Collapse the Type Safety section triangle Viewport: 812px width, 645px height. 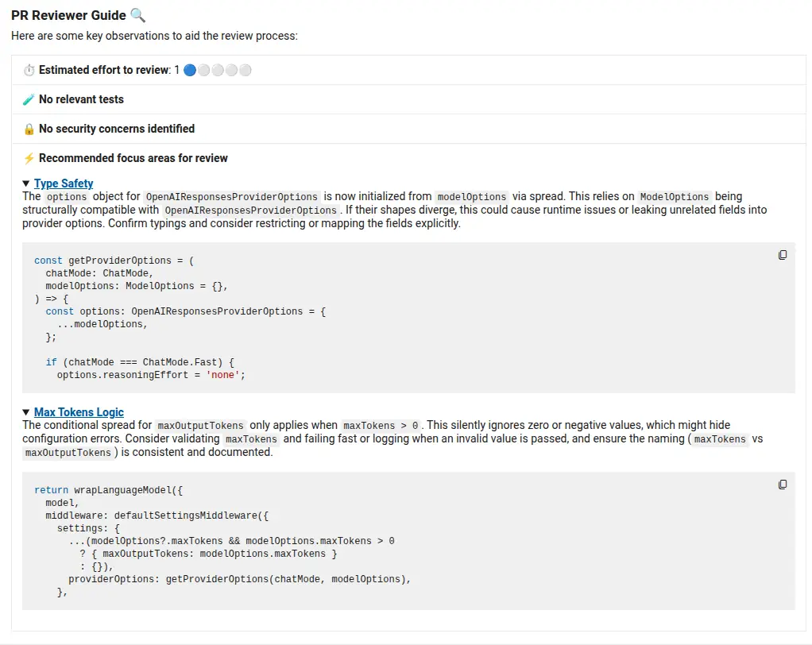pyautogui.click(x=26, y=183)
